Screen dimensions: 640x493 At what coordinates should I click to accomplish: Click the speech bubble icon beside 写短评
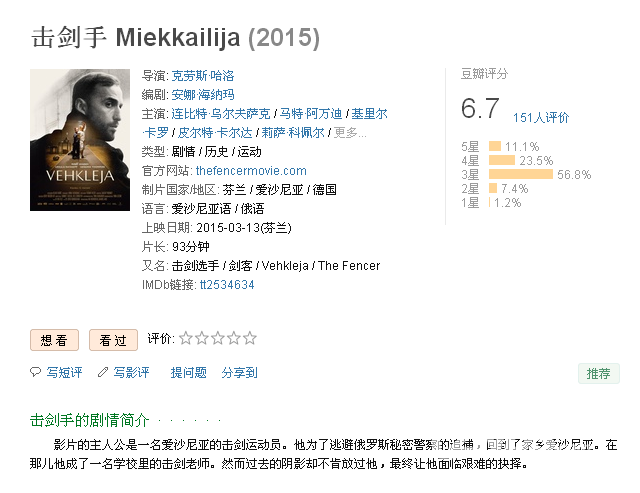pyautogui.click(x=36, y=372)
